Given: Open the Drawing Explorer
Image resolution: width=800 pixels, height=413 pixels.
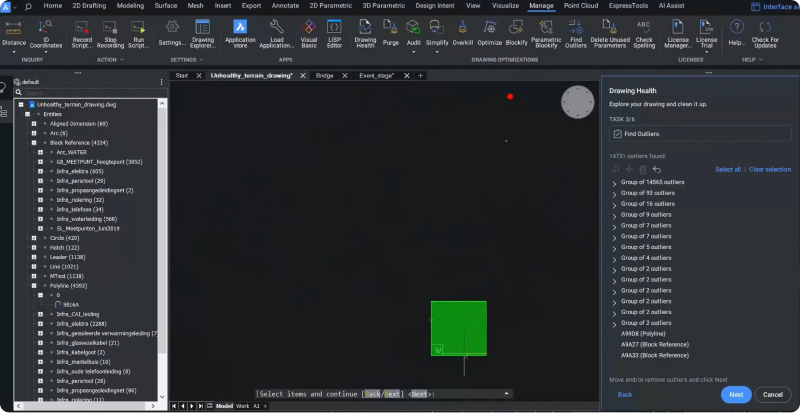Looking at the screenshot, I should (203, 35).
